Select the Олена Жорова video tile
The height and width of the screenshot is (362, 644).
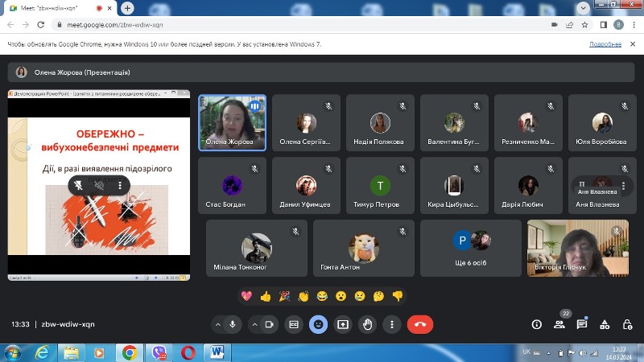[x=233, y=123]
